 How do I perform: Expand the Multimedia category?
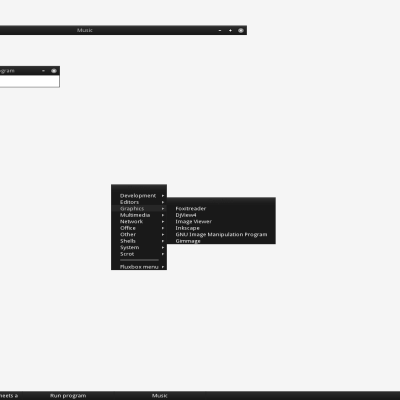coord(139,215)
